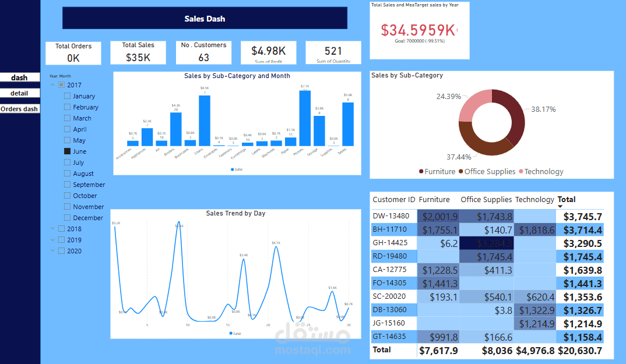Image resolution: width=626 pixels, height=364 pixels.
Task: Tick the October checkbox
Action: coord(67,196)
